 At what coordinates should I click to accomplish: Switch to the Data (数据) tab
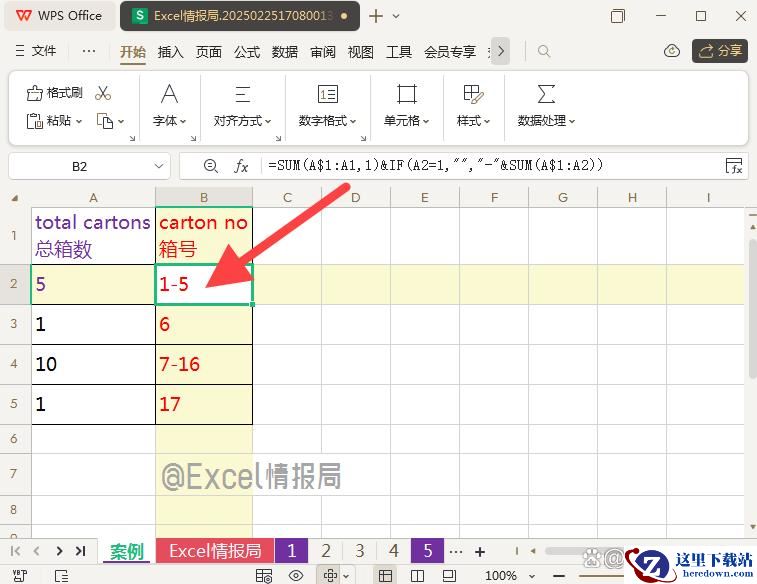pyautogui.click(x=284, y=51)
